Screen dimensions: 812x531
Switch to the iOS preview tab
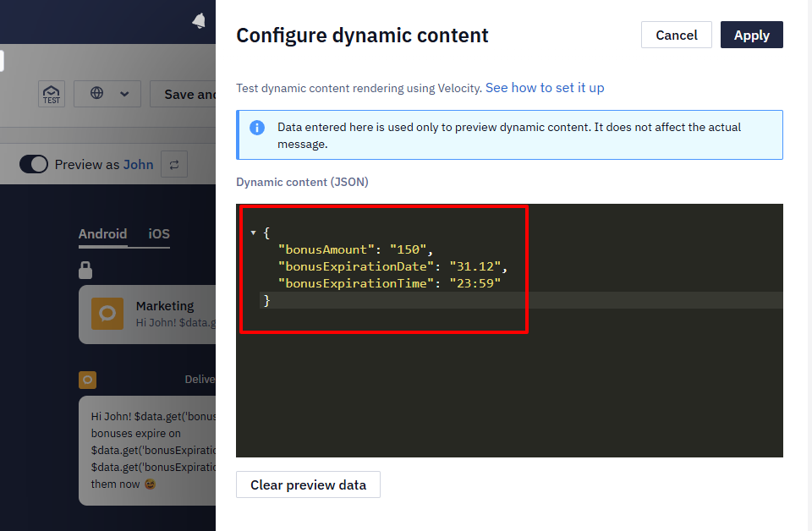tap(159, 234)
